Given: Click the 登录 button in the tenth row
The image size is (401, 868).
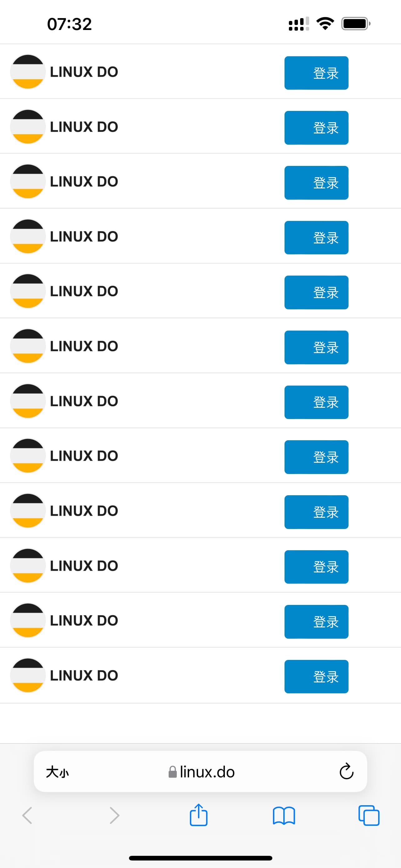Looking at the screenshot, I should (x=316, y=567).
